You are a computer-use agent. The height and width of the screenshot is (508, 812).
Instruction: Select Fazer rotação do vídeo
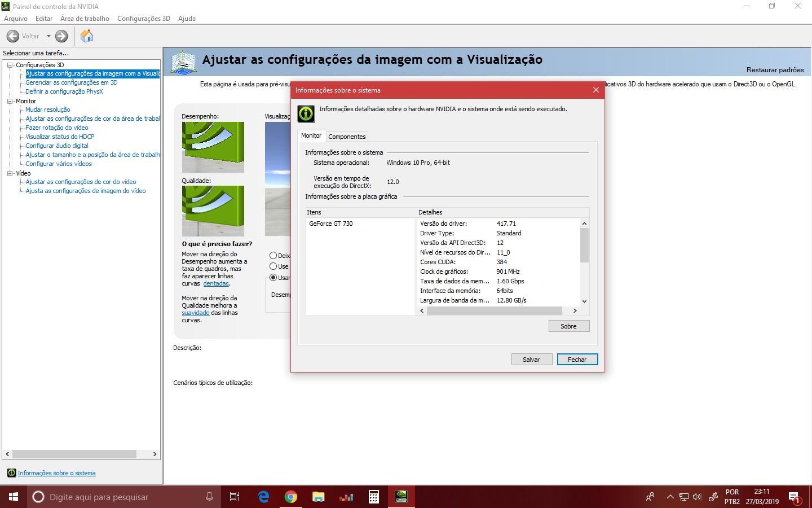(x=57, y=128)
